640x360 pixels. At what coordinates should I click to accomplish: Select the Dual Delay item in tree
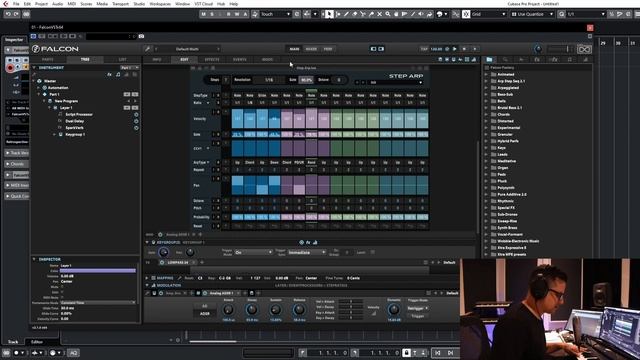click(75, 121)
